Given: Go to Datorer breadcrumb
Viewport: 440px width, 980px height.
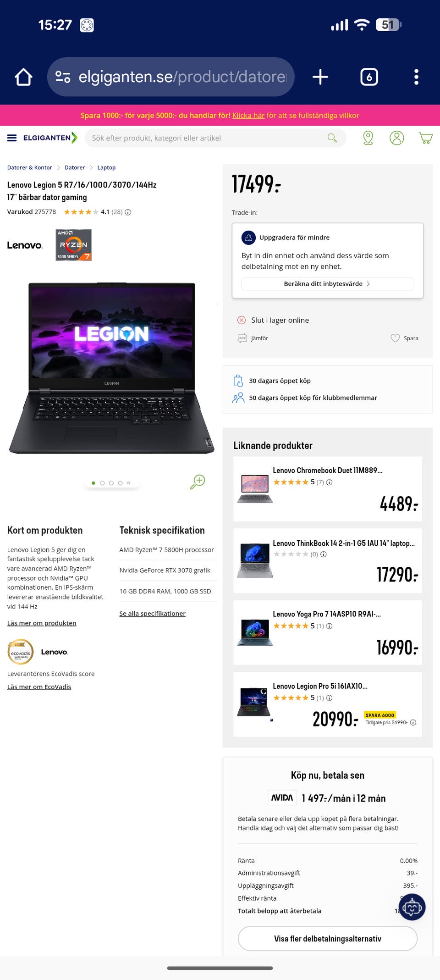Looking at the screenshot, I should click(75, 168).
